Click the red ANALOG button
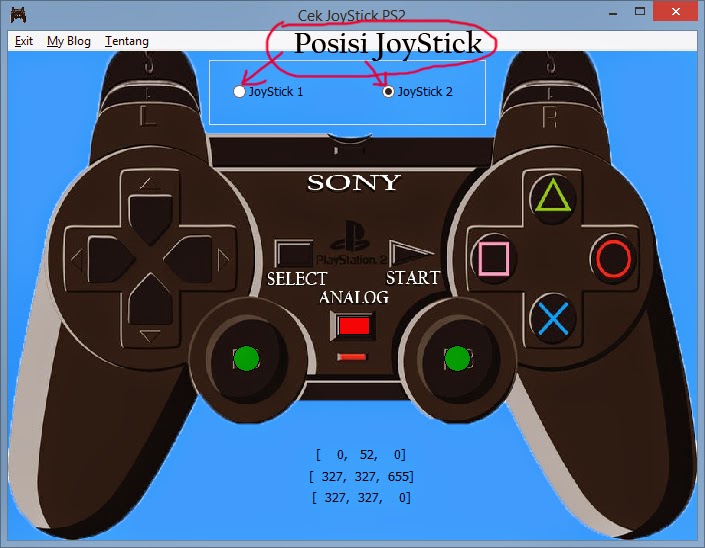 [x=354, y=325]
